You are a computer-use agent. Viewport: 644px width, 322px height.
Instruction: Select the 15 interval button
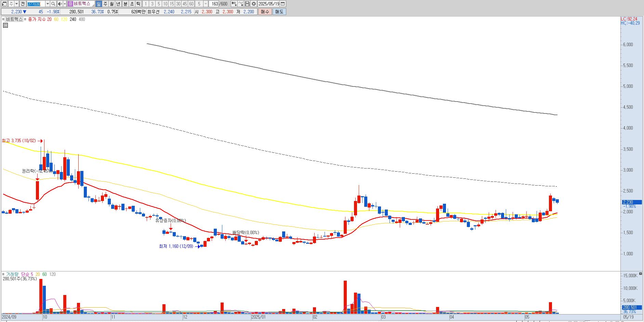[172, 4]
